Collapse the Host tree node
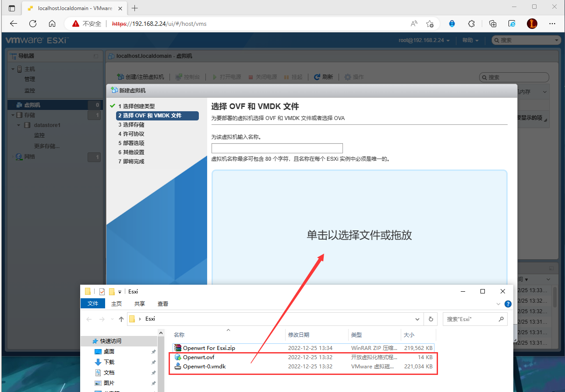The image size is (565, 392). [13, 69]
